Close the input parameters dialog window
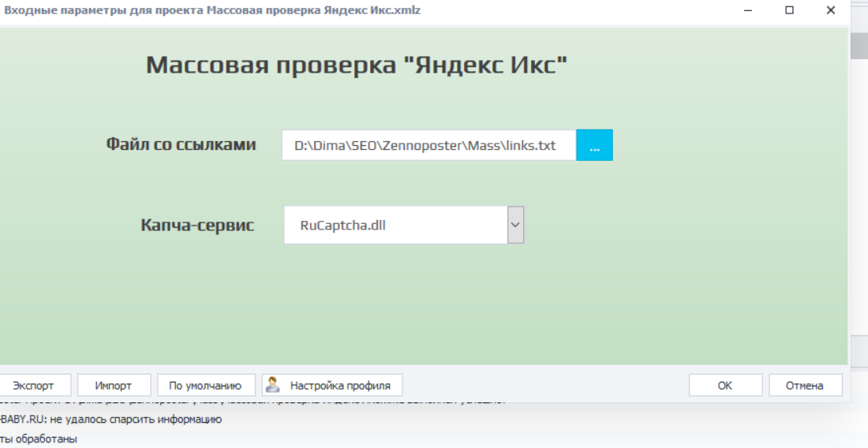This screenshot has height=448, width=868. pyautogui.click(x=830, y=10)
